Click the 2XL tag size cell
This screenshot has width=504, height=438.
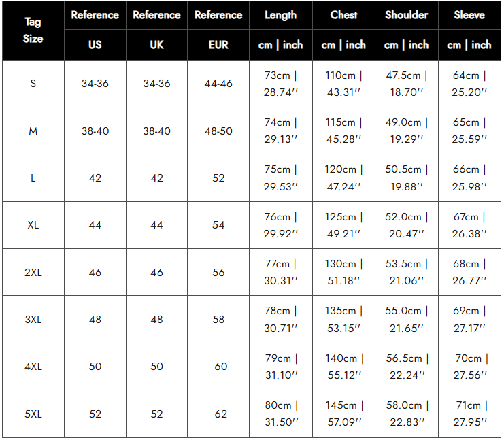click(33, 272)
